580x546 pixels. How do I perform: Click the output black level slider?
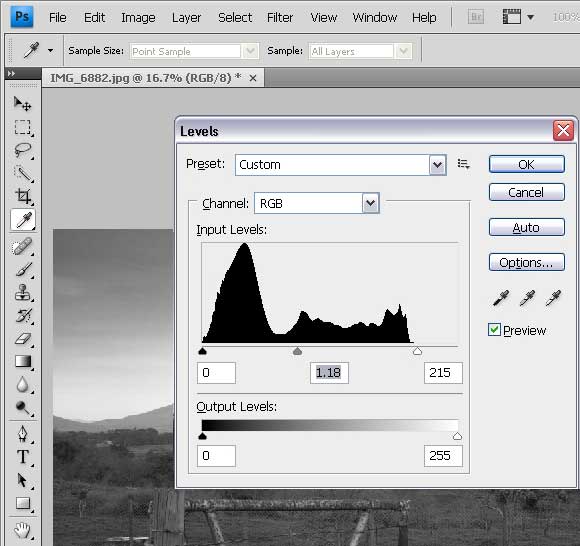pyautogui.click(x=202, y=436)
